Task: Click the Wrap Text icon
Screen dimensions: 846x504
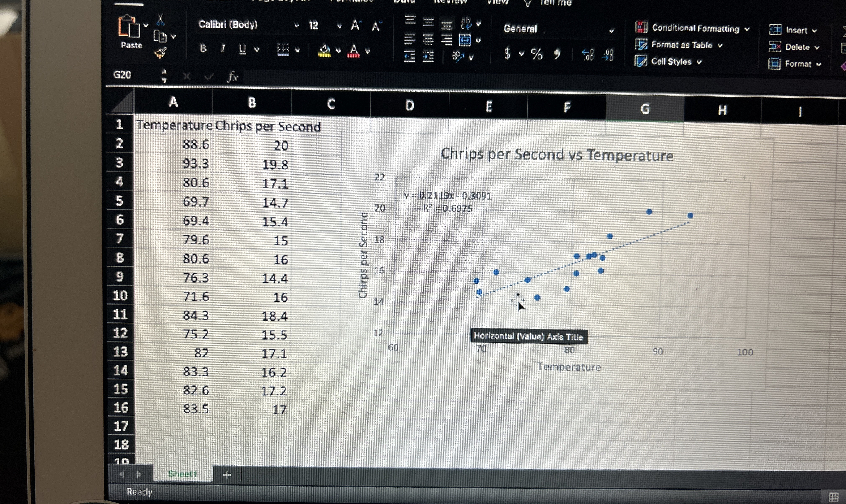Action: point(466,23)
